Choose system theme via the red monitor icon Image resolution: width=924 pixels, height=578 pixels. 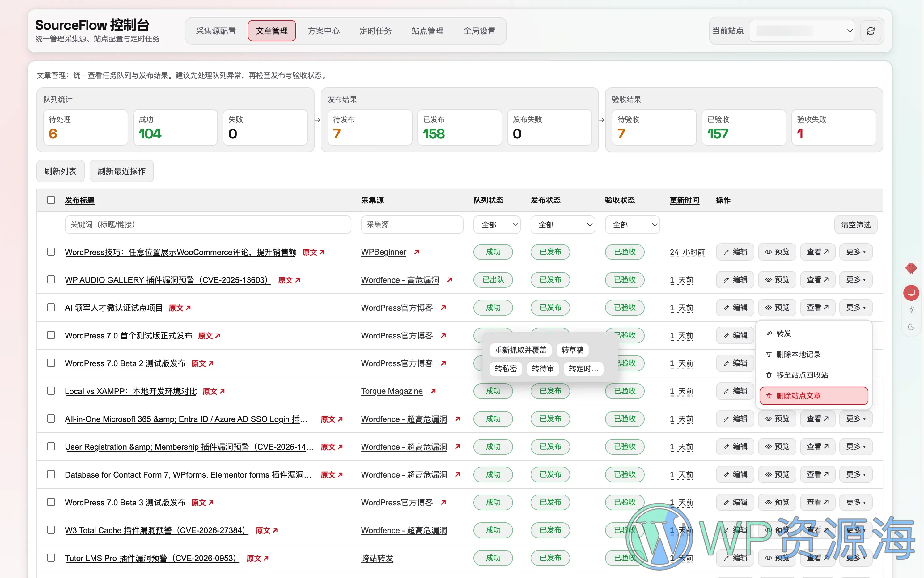(x=911, y=292)
